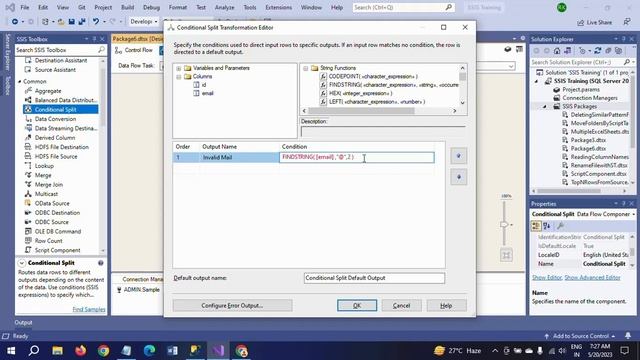Collapse Conditional Split description pane
Viewport: 640px width, 360px height.
tap(22, 263)
